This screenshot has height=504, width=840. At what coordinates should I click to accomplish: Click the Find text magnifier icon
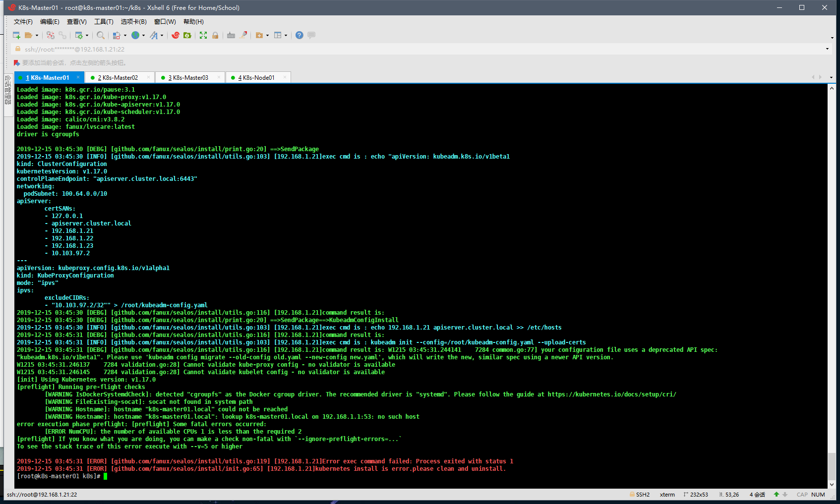pos(100,35)
